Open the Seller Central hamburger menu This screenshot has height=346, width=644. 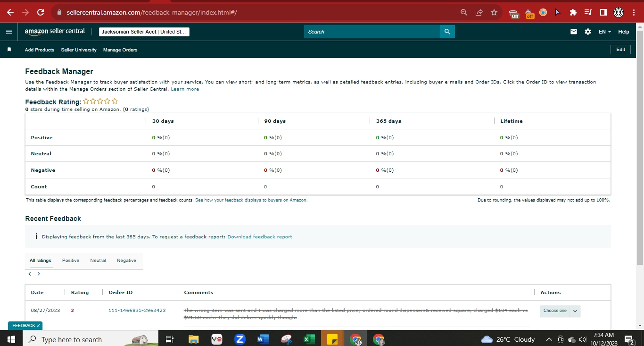[9, 32]
